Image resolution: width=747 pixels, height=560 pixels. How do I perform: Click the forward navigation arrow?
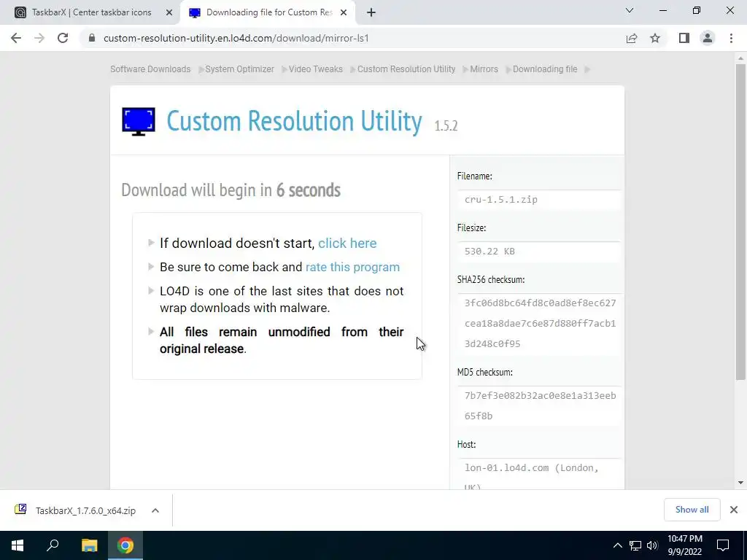[x=39, y=38]
